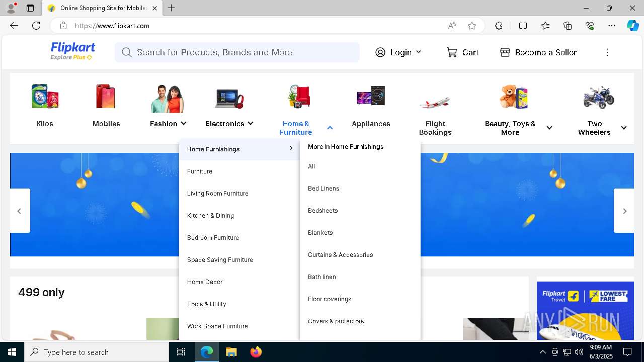Click the Login profile icon
This screenshot has height=362, width=644.
point(380,52)
